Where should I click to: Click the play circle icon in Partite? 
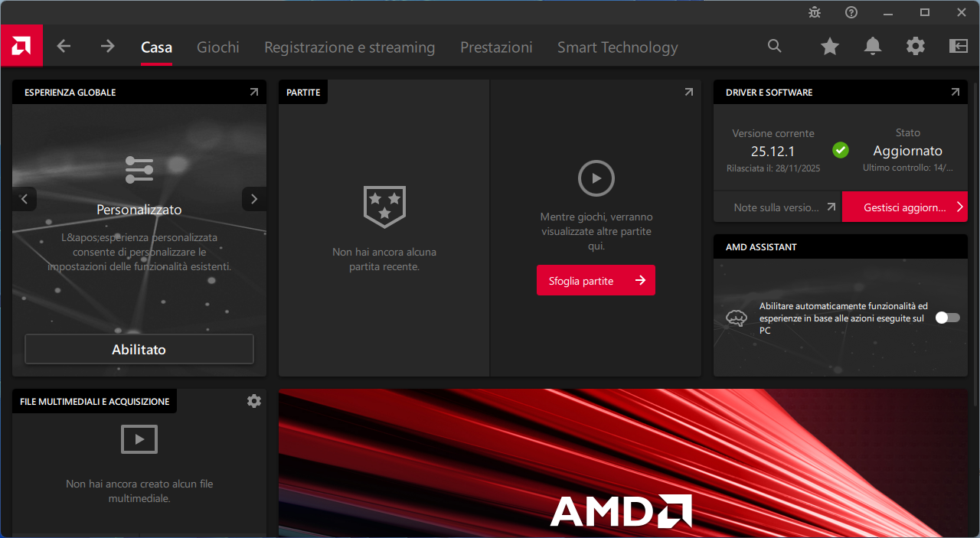pyautogui.click(x=596, y=179)
